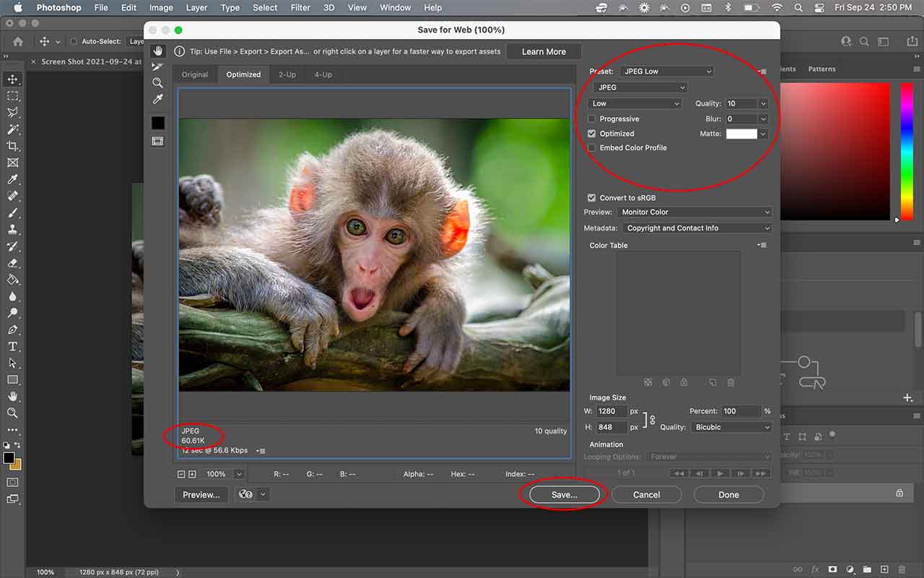Select the Eyedropper tool in Save for Web dialog

pyautogui.click(x=157, y=99)
